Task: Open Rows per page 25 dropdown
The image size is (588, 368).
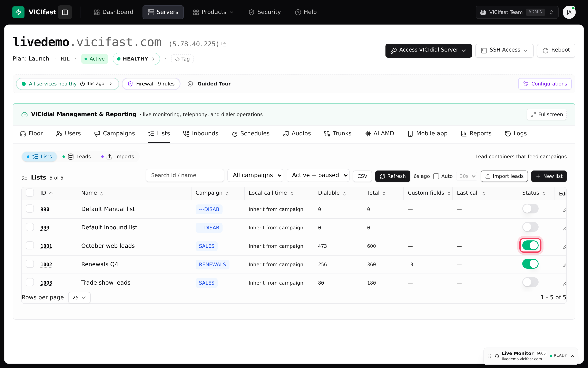Action: pos(79,297)
